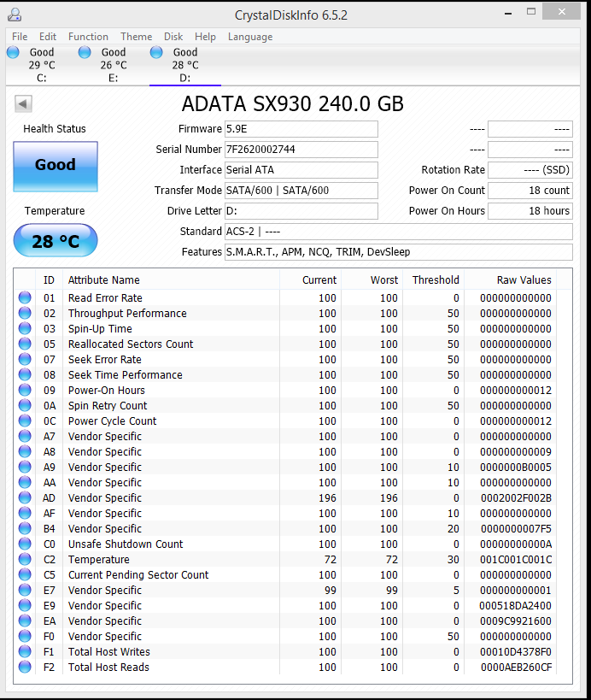591x700 pixels.
Task: Click the Reallocated Sectors Count name
Action: tap(131, 344)
